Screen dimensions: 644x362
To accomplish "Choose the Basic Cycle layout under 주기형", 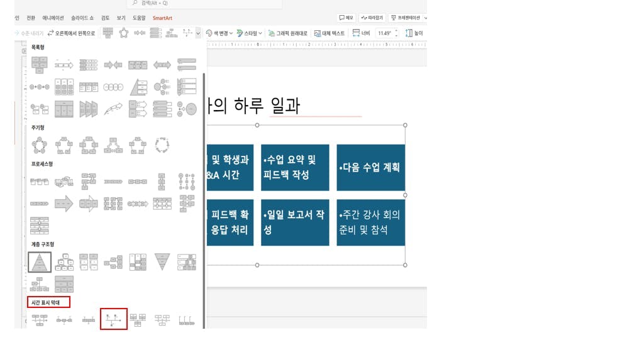I will (x=40, y=144).
